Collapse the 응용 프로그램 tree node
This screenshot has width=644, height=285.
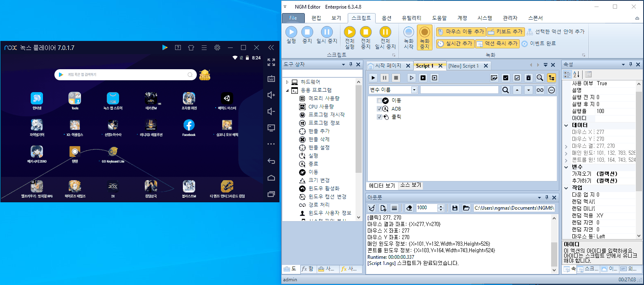click(x=287, y=90)
